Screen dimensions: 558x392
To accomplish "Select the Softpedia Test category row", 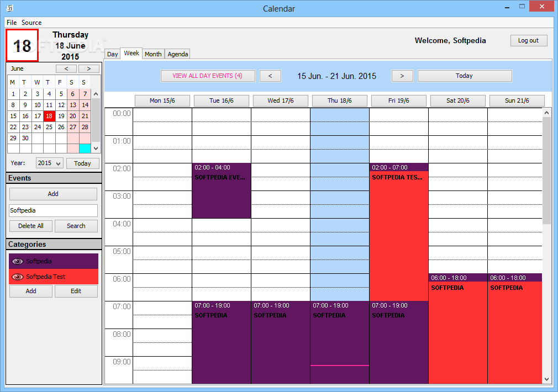I will [54, 277].
